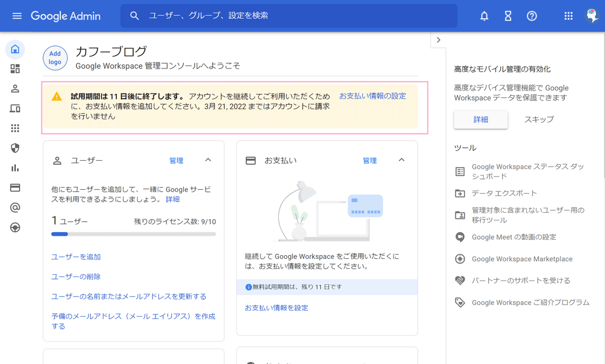Screen dimensions: 605x364
Task: Go to Home in the sidebar
Action: tap(15, 49)
